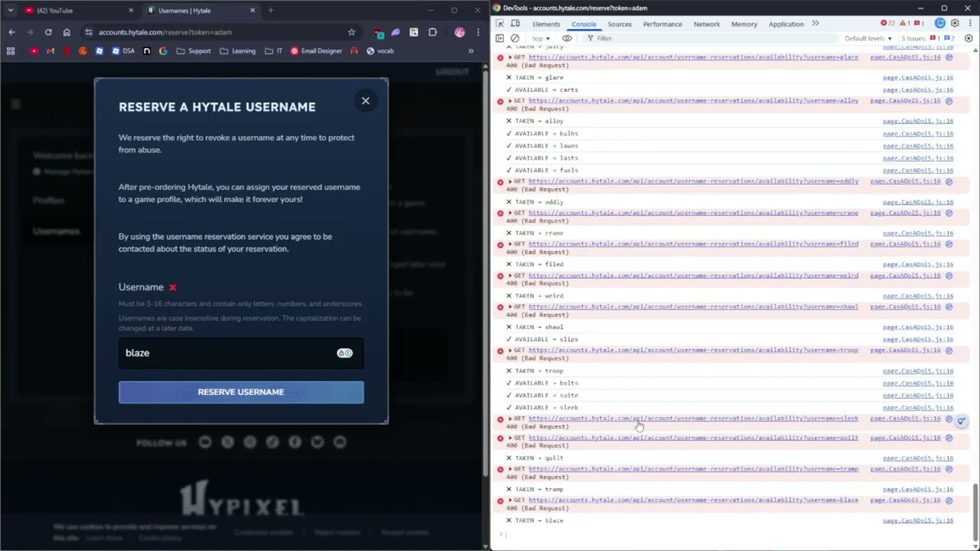This screenshot has width=980, height=551.
Task: Toggle the device toolbar in DevTools
Action: click(x=515, y=24)
